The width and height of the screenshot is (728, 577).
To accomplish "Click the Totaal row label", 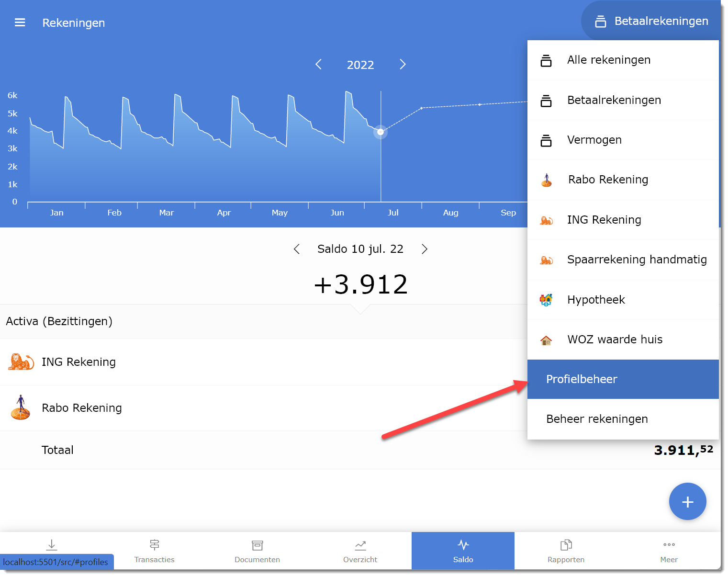I will pyautogui.click(x=57, y=450).
